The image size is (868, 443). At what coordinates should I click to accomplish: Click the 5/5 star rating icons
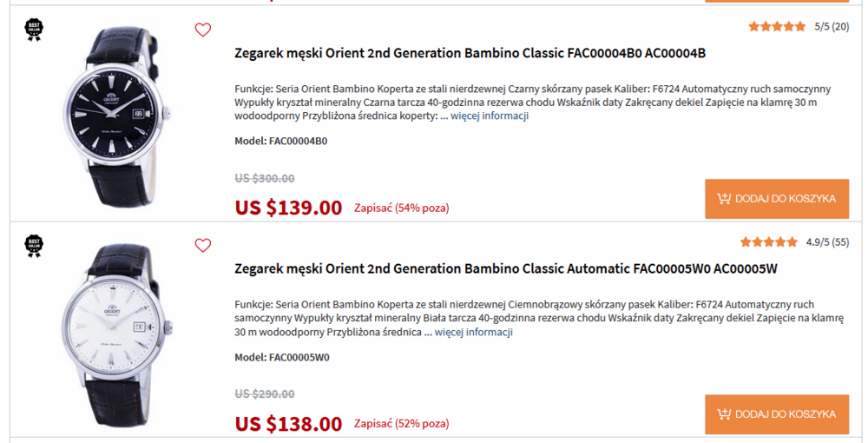pyautogui.click(x=777, y=27)
